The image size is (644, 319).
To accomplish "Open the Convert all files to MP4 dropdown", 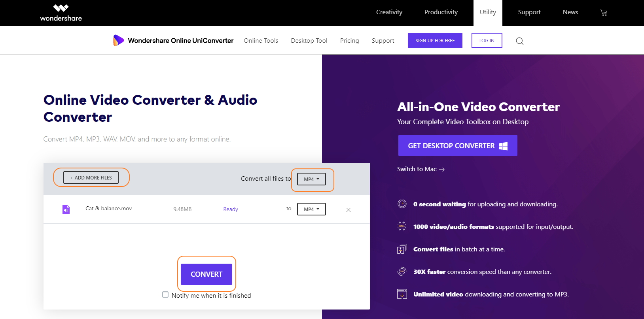I will coord(312,179).
